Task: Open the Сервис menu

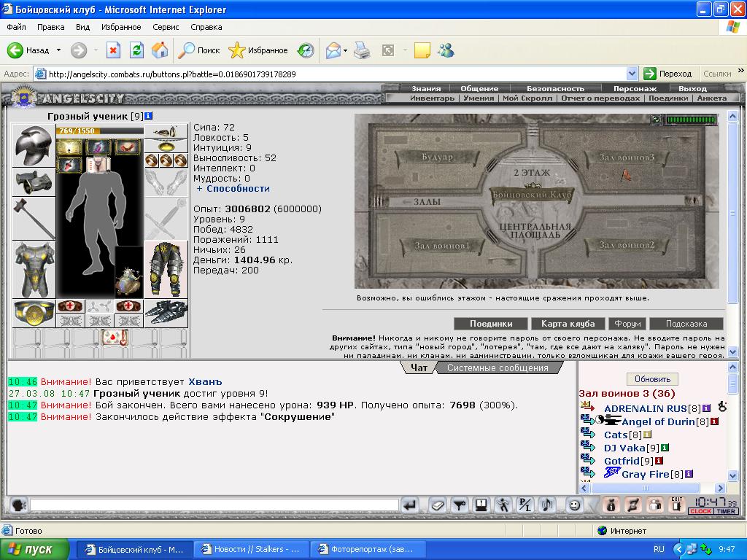Action: click(x=166, y=27)
